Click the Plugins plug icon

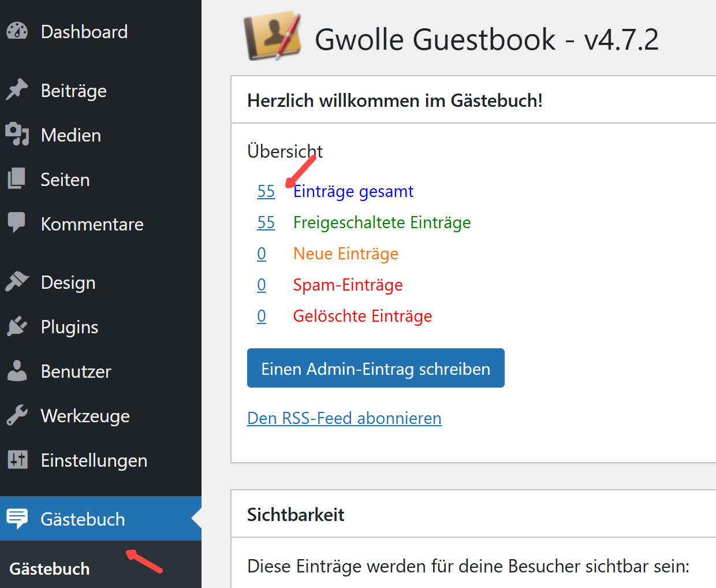tap(17, 326)
